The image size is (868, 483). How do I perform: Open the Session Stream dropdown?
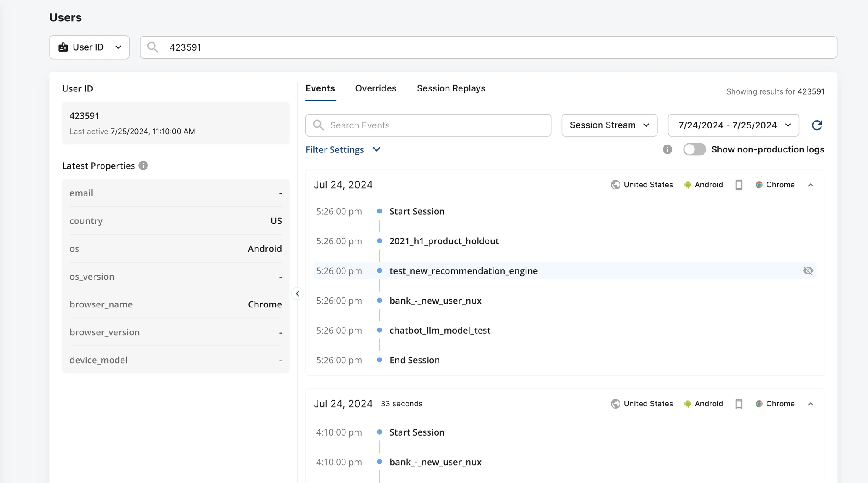[x=609, y=125]
